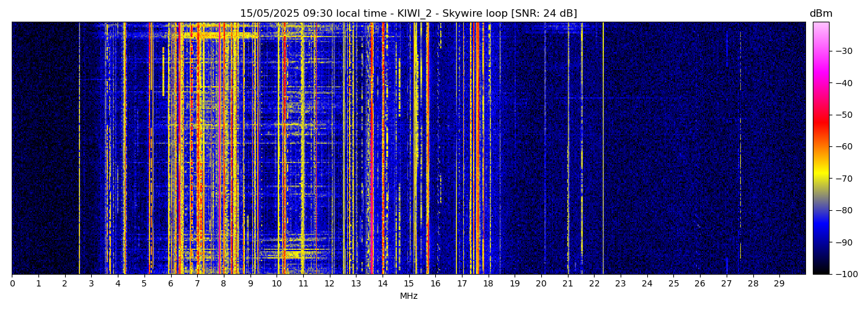This screenshot has width=868, height=310.
Task: Select the red band of the colorbar at -50
Action: tap(820, 115)
